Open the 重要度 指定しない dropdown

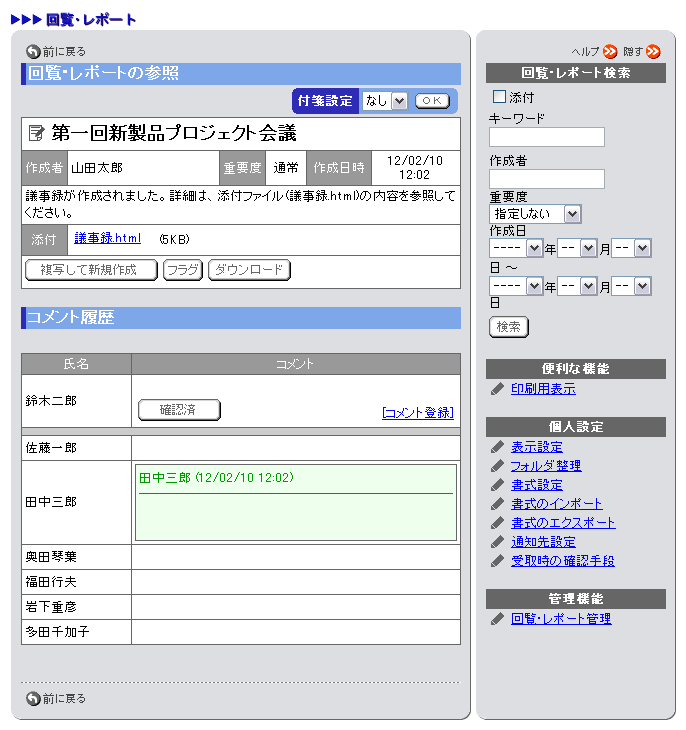535,214
